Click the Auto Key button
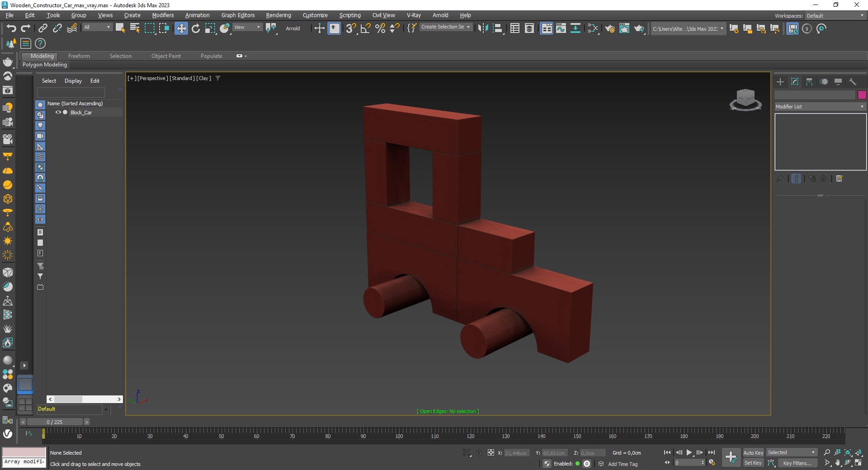868x470 pixels. point(753,453)
